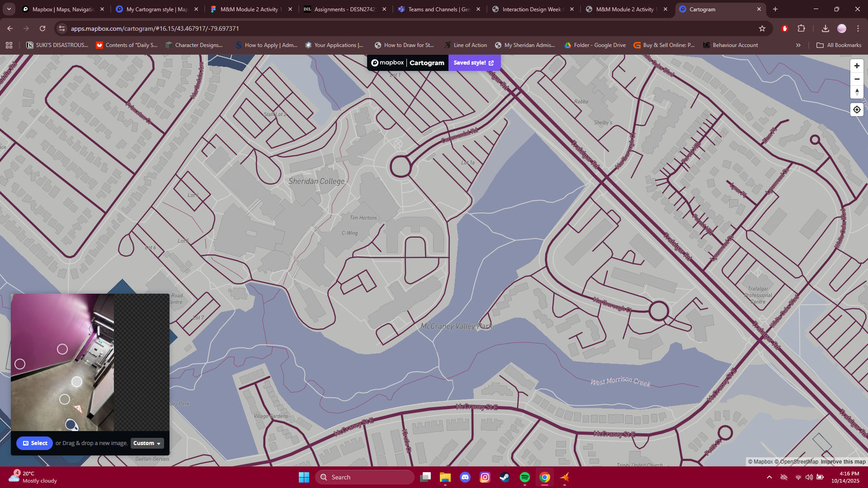The image size is (868, 488).
Task: Pick the dark blue color circle
Action: 70,424
